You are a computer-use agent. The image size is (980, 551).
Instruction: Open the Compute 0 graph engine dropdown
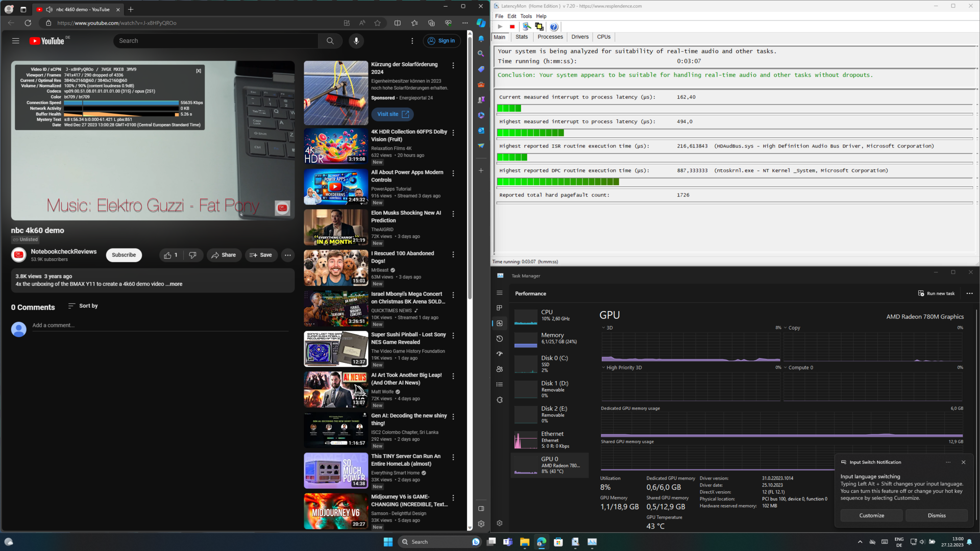tap(786, 368)
